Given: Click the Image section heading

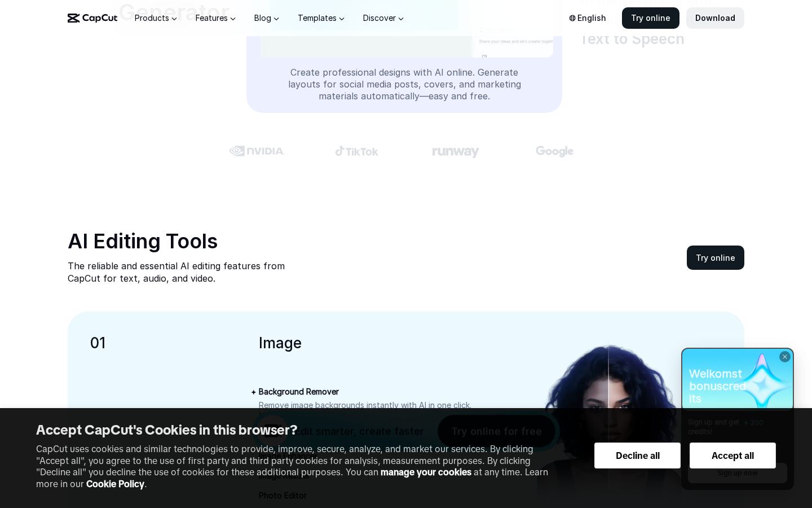Looking at the screenshot, I should (x=280, y=343).
